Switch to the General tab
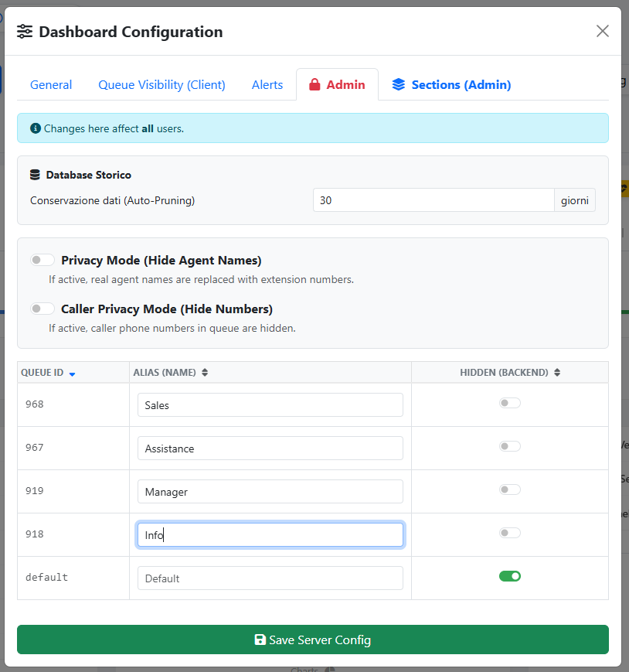629x672 pixels. pos(51,85)
